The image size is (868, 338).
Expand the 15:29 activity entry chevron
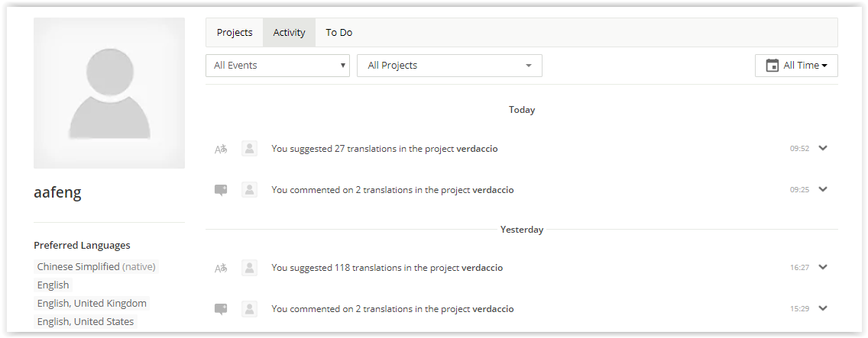[823, 308]
